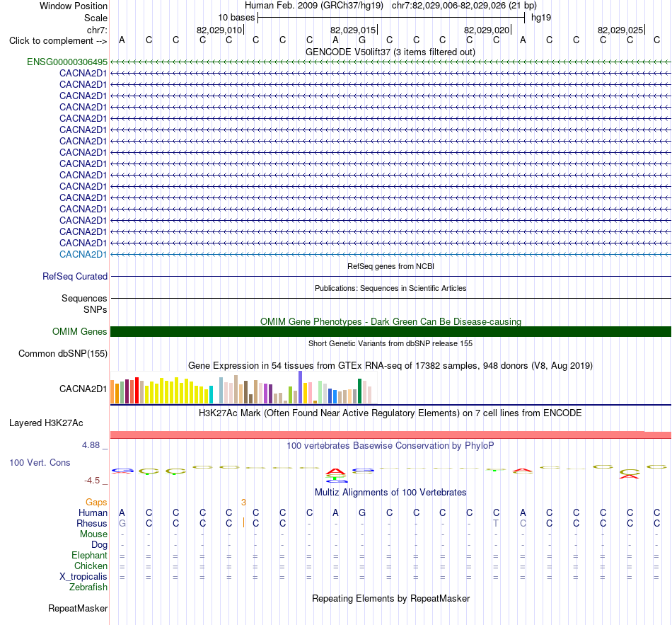Viewport: 672px width, 625px height.
Task: Click the 4.88 conservation scale maximum
Action: click(x=91, y=445)
